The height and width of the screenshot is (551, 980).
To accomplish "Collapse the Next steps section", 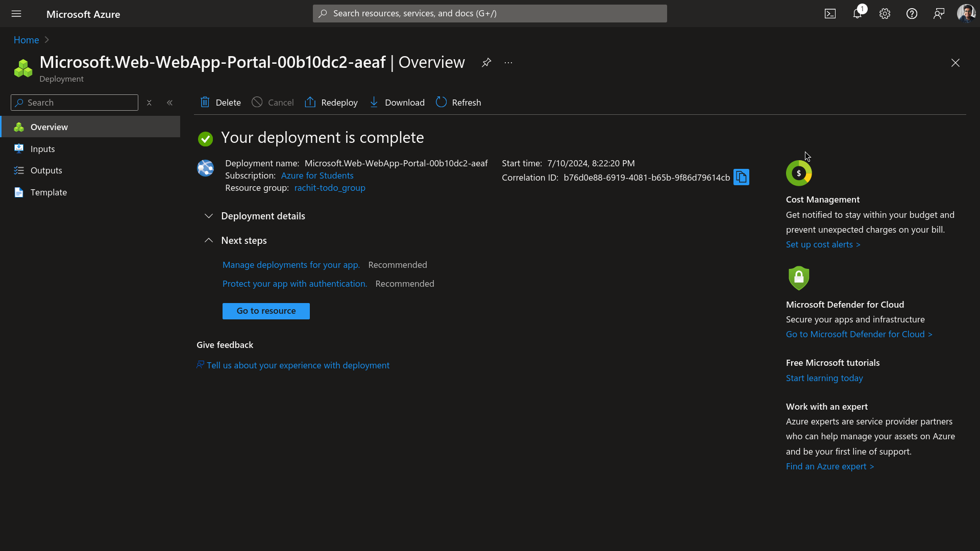I will (209, 240).
